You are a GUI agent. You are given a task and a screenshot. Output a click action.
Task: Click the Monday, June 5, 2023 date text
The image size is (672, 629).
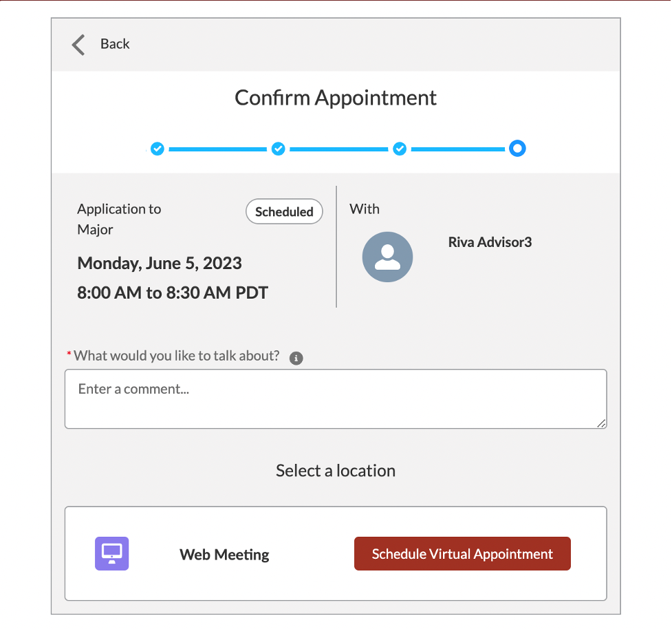[x=160, y=263]
